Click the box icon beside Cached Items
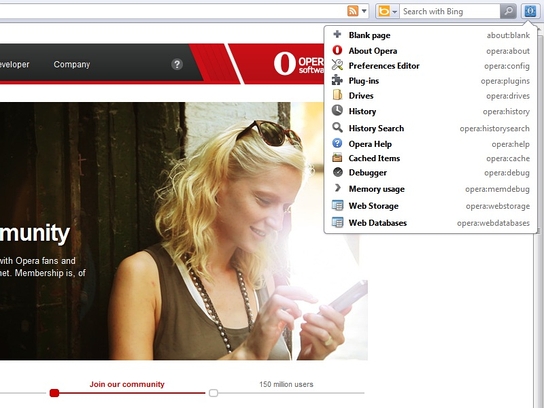544x408 pixels. (x=337, y=158)
